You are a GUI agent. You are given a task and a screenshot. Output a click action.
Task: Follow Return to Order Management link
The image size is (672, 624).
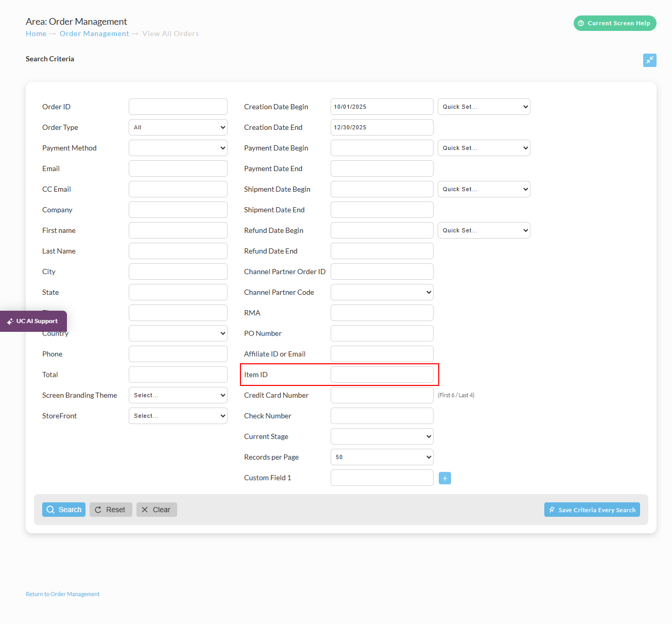coord(63,594)
